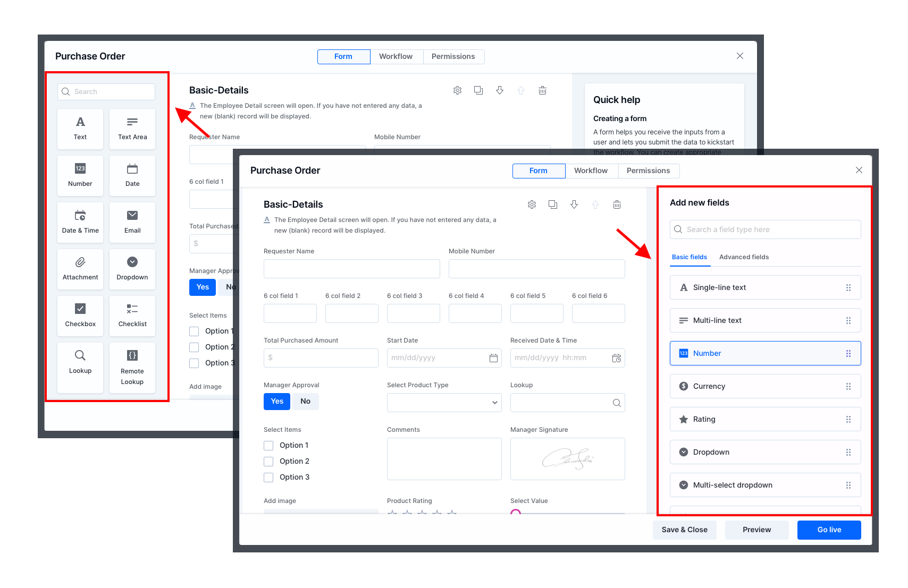Set Manager Approval to No in front window
The height and width of the screenshot is (588, 908).
[305, 402]
